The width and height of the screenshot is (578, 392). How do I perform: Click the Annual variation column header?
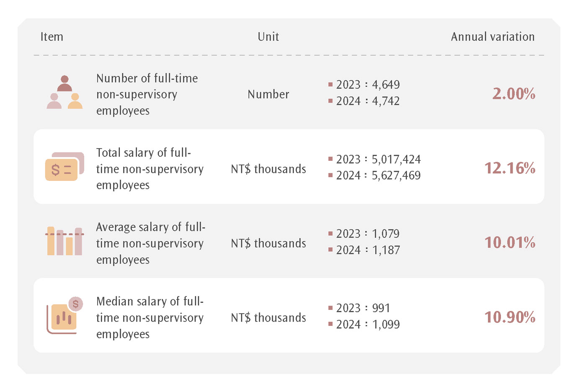493,37
